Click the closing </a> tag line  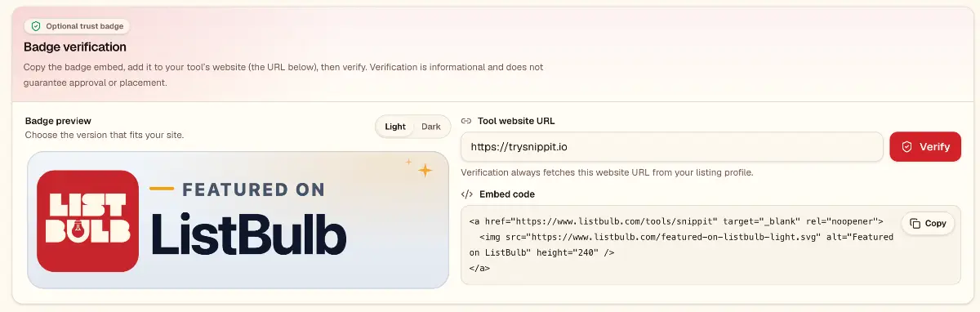click(479, 268)
